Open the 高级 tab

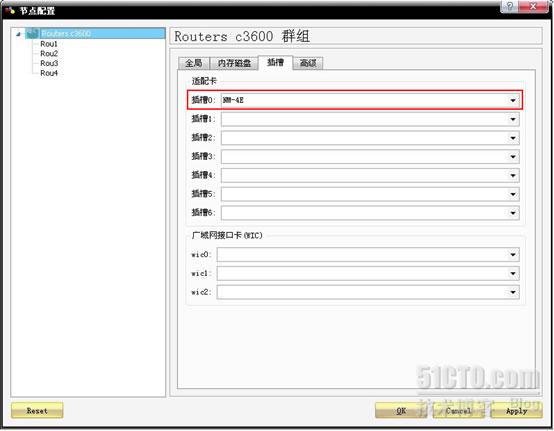pyautogui.click(x=308, y=63)
